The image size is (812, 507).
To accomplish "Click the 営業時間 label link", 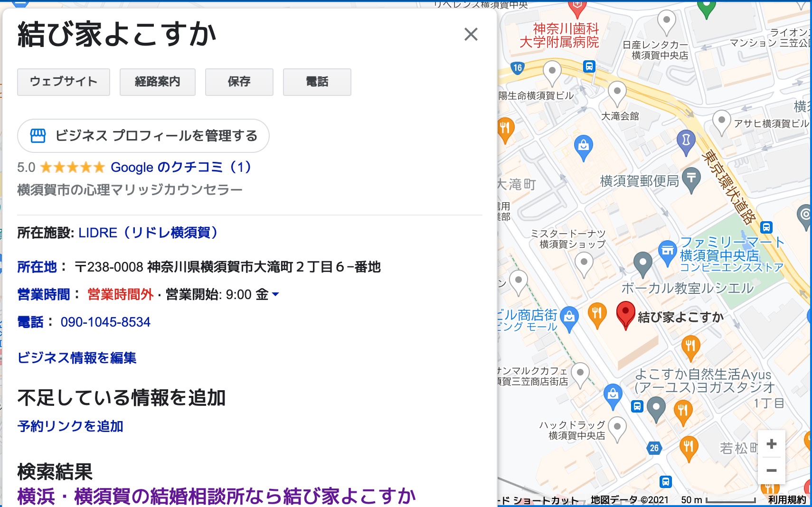I will point(44,294).
